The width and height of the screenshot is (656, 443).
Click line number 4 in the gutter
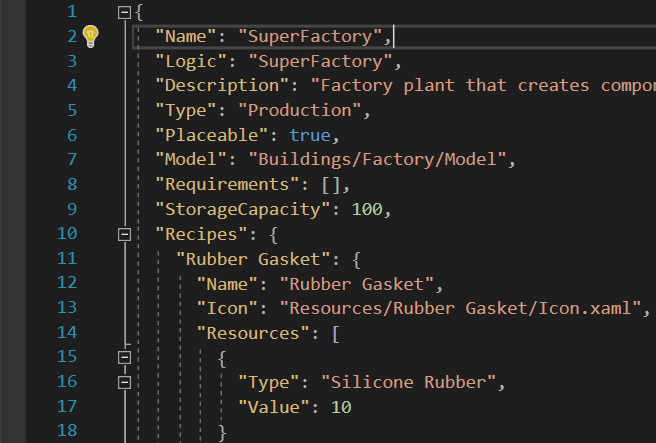[70, 86]
